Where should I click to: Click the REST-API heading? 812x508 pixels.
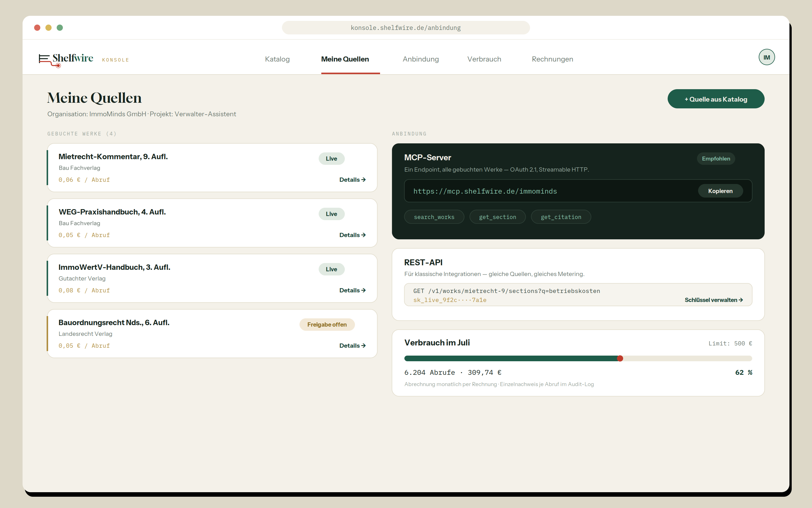[x=423, y=262]
